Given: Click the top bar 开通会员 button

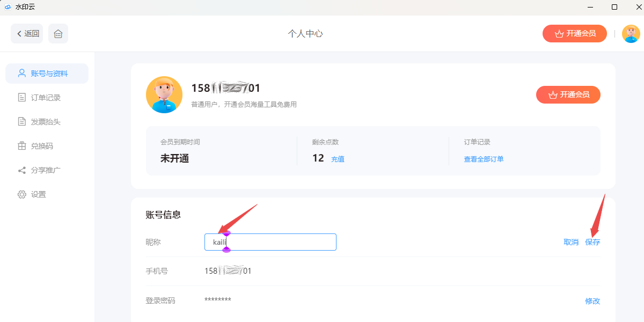Looking at the screenshot, I should pos(575,33).
